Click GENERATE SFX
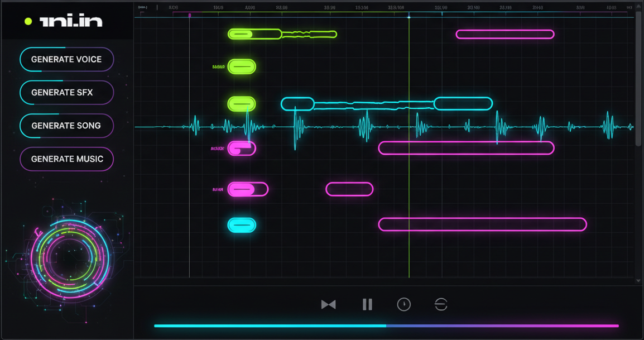 point(66,93)
